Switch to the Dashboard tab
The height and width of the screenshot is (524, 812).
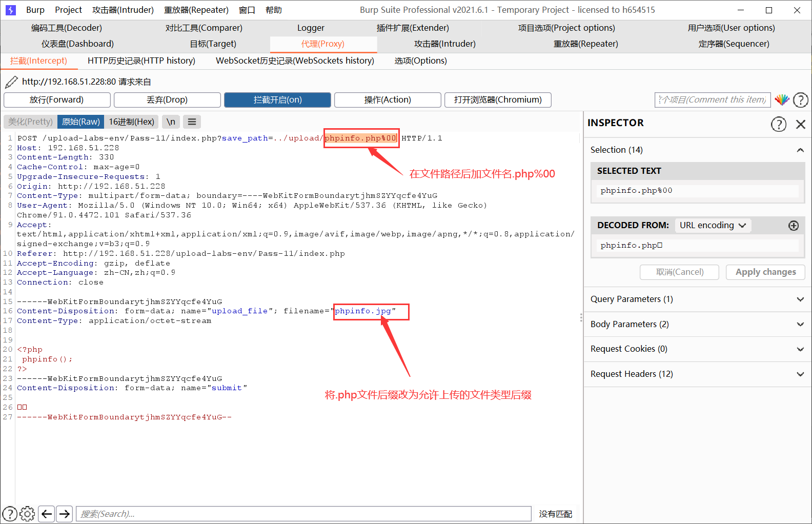tap(77, 44)
